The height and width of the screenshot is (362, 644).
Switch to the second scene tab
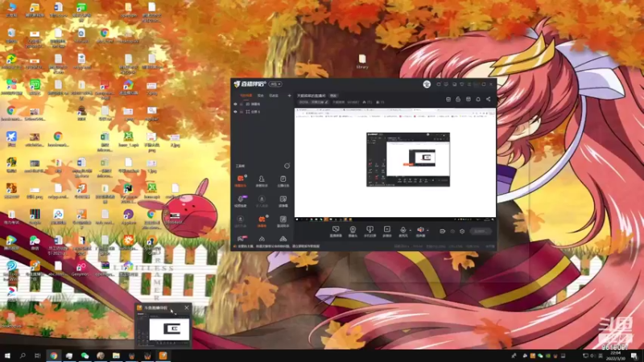point(260,96)
